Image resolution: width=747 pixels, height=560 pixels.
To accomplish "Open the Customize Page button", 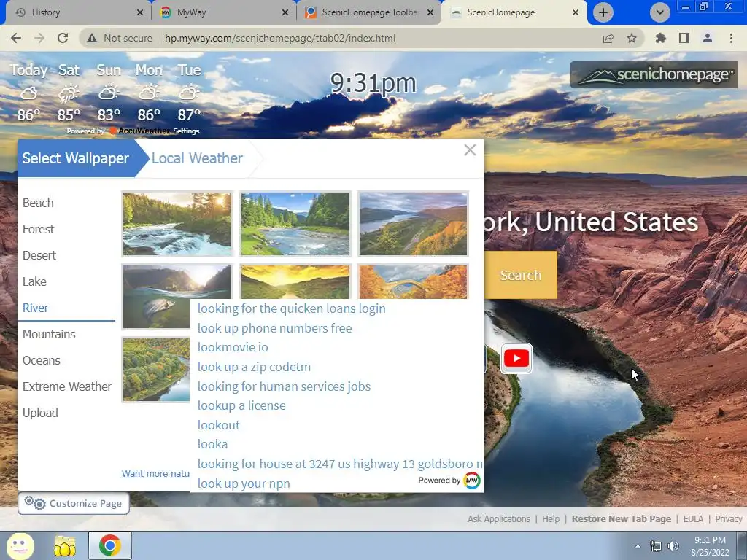I will pos(74,503).
